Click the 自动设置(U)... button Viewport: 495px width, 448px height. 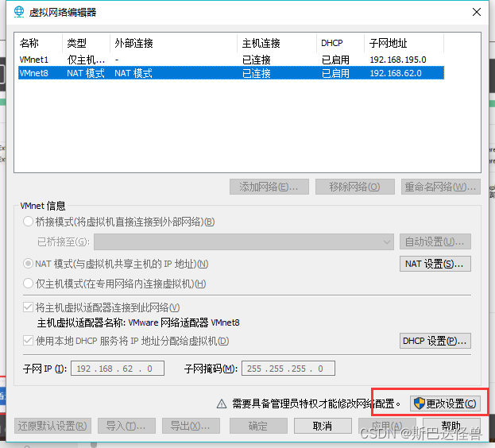pyautogui.click(x=435, y=242)
